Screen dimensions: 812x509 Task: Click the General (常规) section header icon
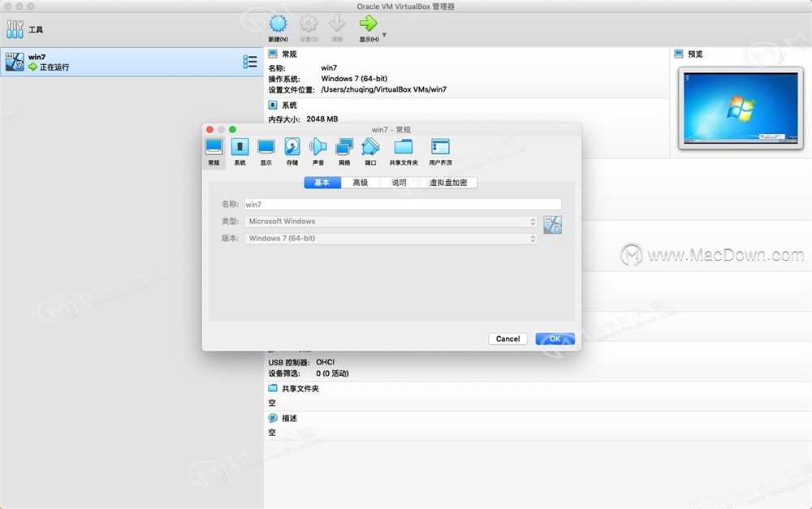coord(273,54)
